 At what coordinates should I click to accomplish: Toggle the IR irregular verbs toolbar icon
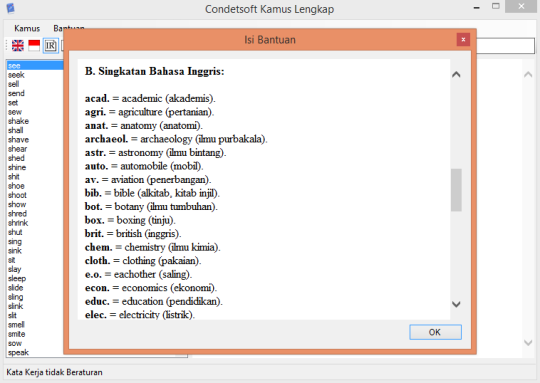click(51, 45)
